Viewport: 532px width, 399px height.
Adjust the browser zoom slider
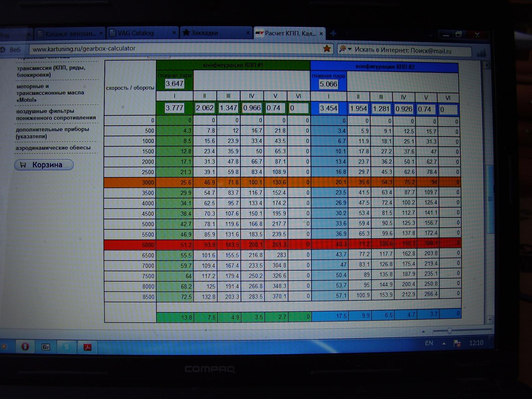(450, 331)
